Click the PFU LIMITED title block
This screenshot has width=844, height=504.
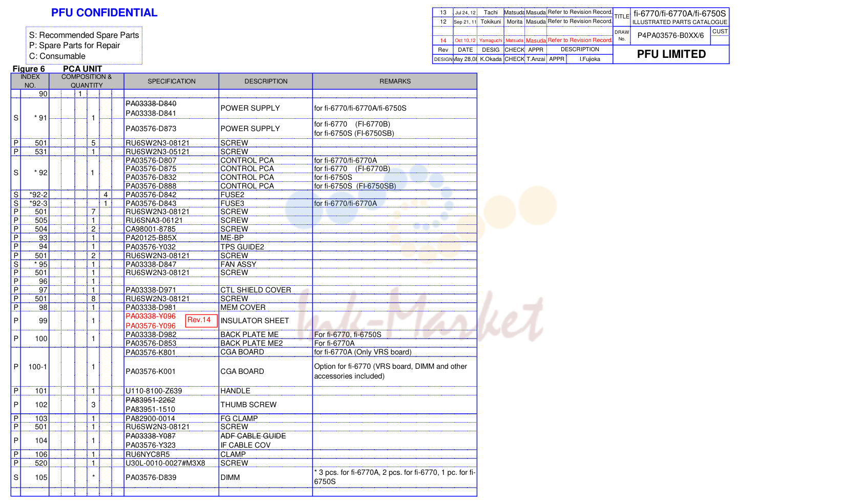(671, 54)
